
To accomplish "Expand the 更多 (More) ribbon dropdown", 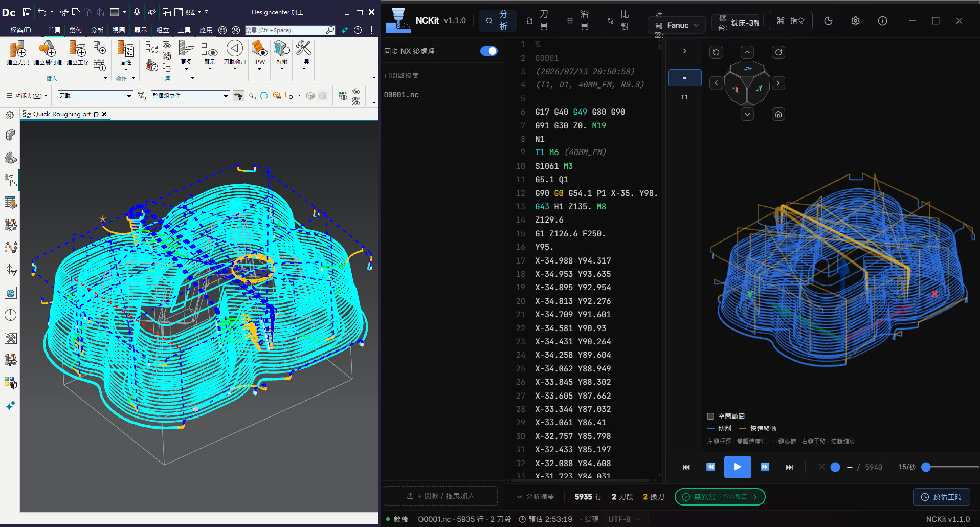I will click(186, 56).
